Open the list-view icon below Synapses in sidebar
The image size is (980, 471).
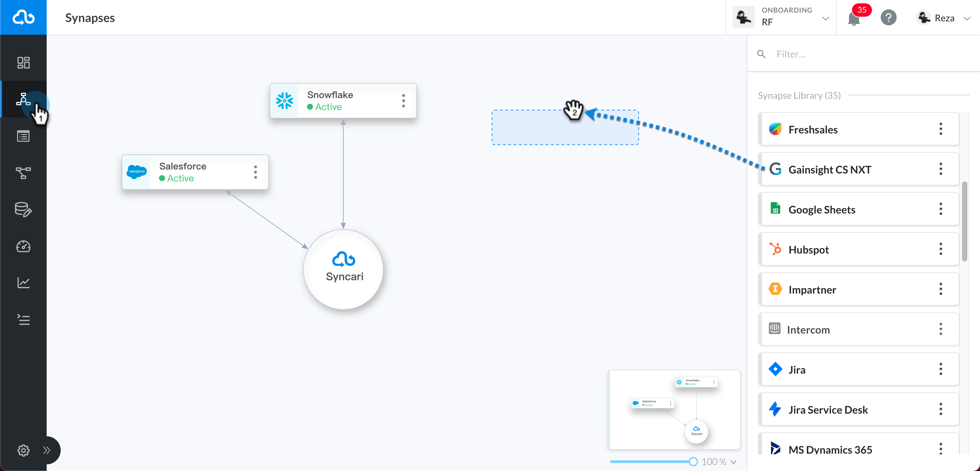click(x=23, y=136)
